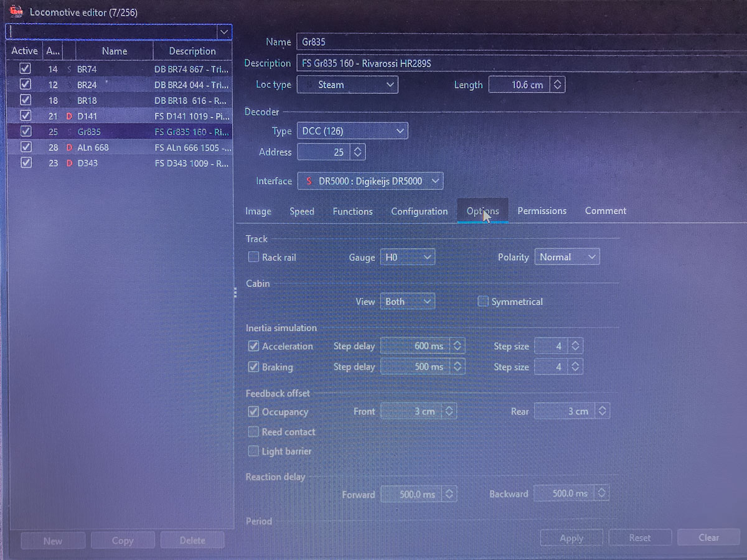Open the Loc type Steam dropdown
Screen dimensions: 747x560
[x=347, y=85]
